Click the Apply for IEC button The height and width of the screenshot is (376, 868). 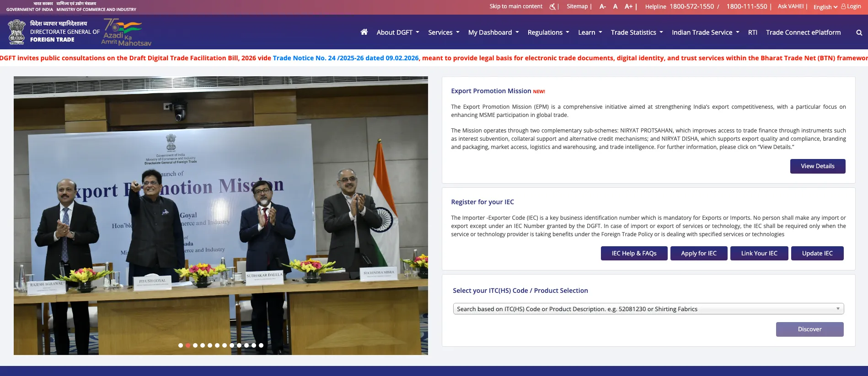point(698,253)
